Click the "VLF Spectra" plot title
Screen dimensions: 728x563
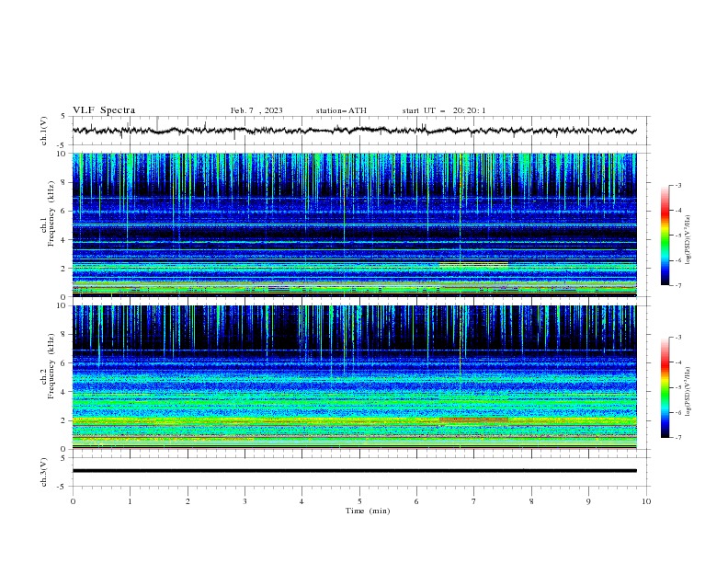pyautogui.click(x=104, y=110)
